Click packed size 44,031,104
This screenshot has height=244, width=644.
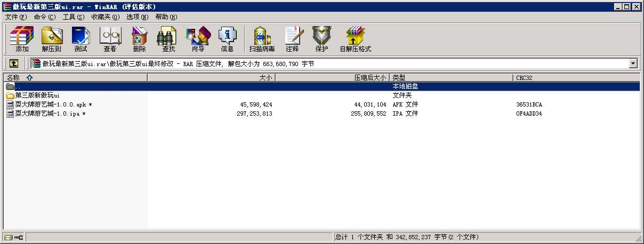tap(370, 104)
